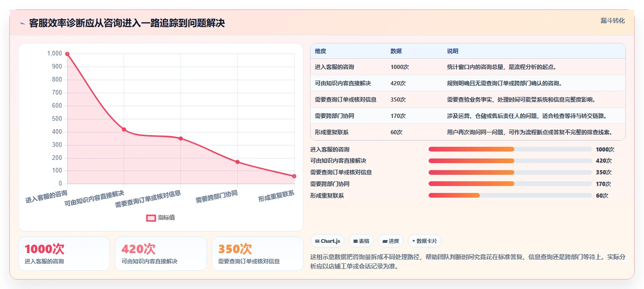Click the summary paragraph starting 这组示意数据

(468, 261)
